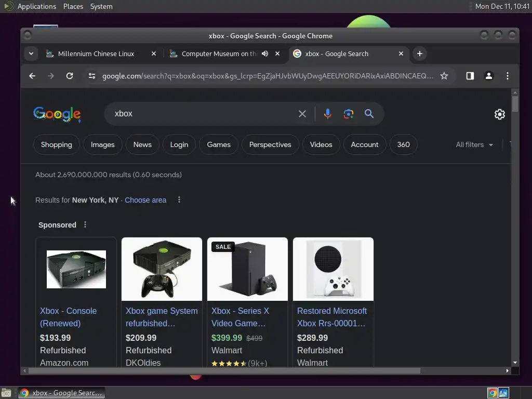View site information icon in address bar
The height and width of the screenshot is (399, 532).
pos(92,76)
